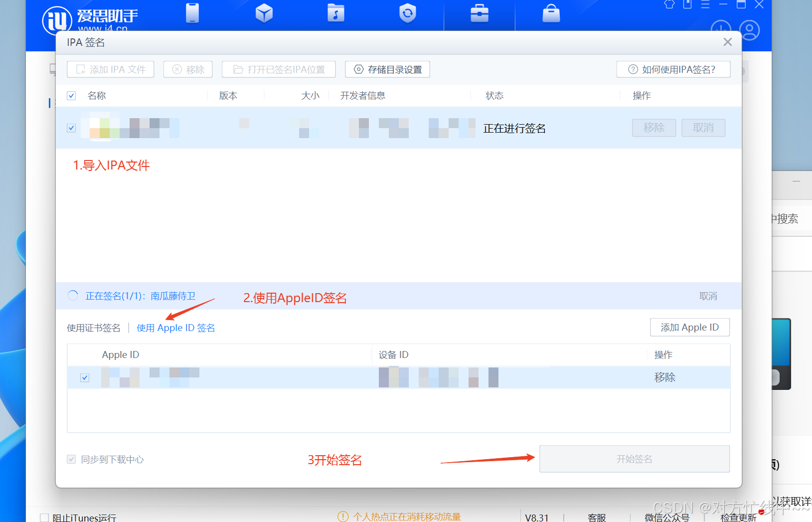Screen dimensions: 812x522
Task: Click the hotspot warning icon in status bar
Action: click(343, 517)
